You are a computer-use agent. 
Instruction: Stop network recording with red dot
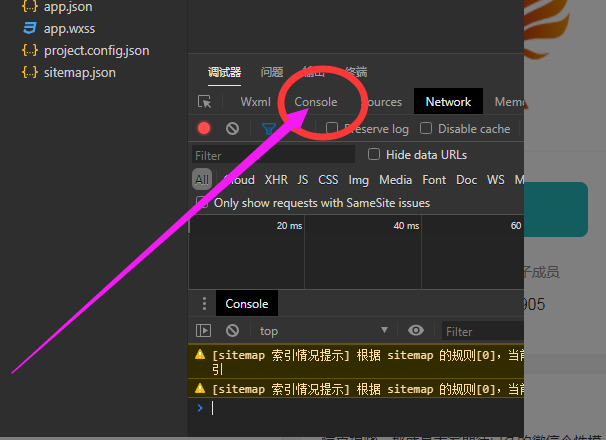[x=204, y=129]
